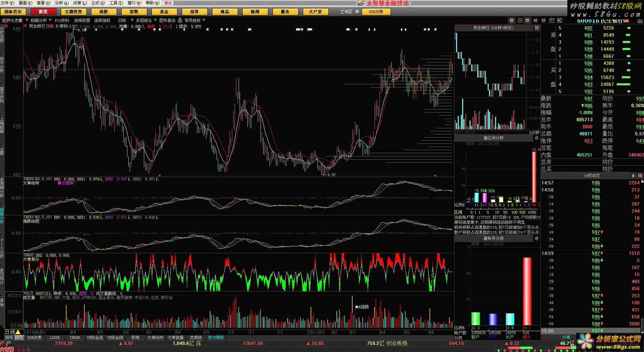Toggle the 标 marker icon
Viewport: 644px width, 352px height.
point(512,20)
